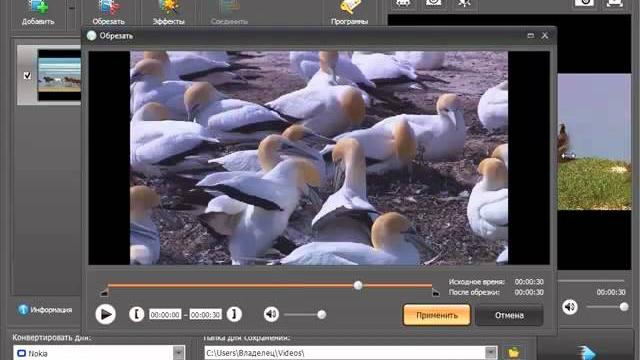Viewport: 640px width, 360px height.
Task: Mute the main window player speaker icon
Action: (x=570, y=307)
